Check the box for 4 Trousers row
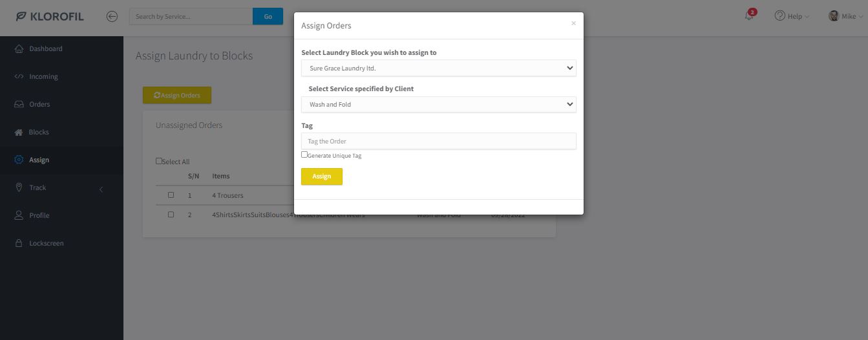This screenshot has height=340, width=868. pyautogui.click(x=171, y=195)
